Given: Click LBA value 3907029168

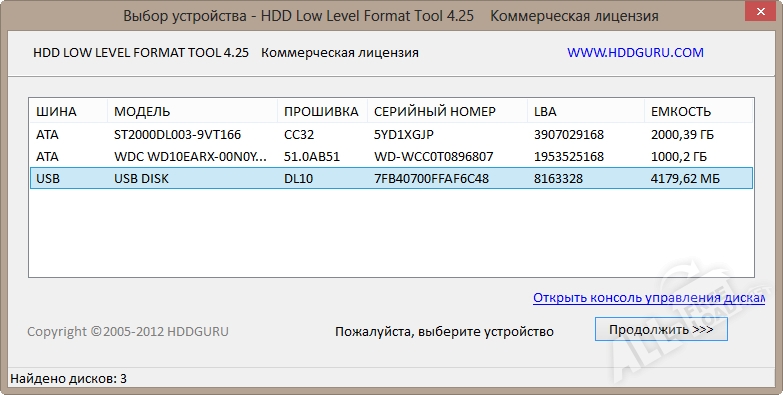Looking at the screenshot, I should click(569, 135).
